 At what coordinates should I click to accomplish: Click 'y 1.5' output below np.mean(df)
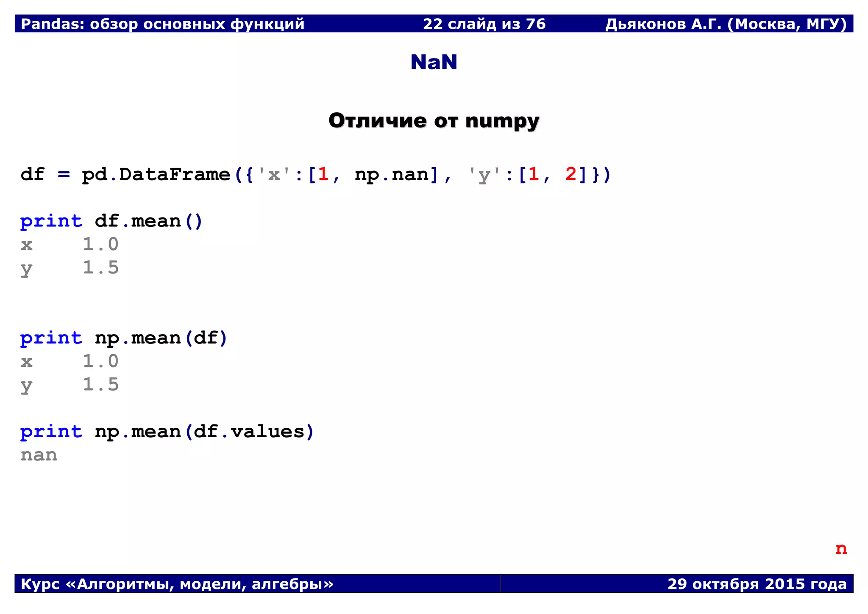point(70,385)
